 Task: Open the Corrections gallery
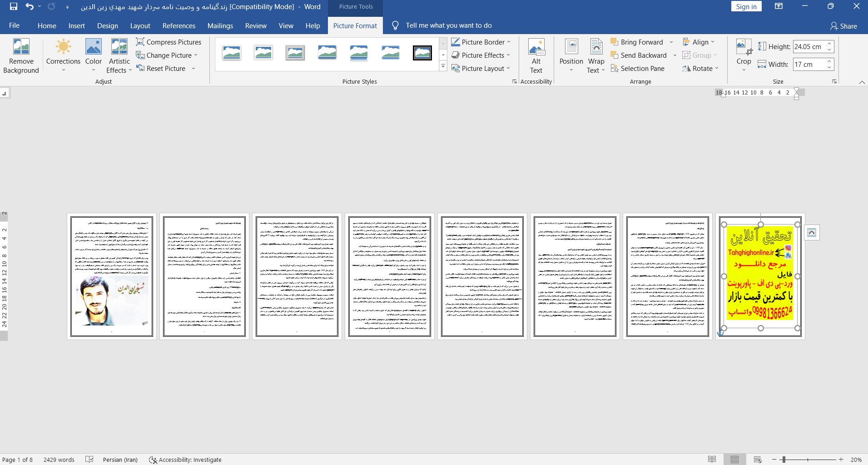[x=63, y=56]
